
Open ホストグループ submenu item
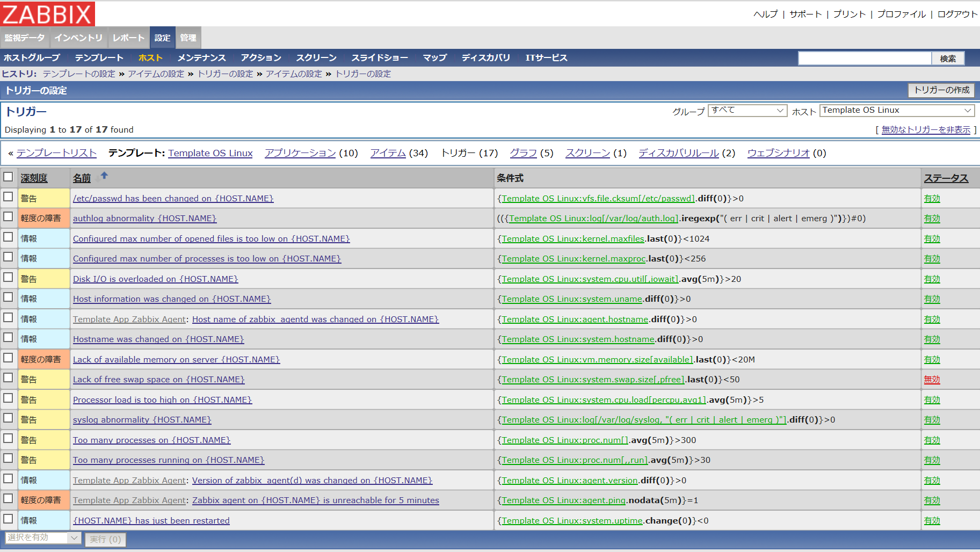tap(32, 57)
